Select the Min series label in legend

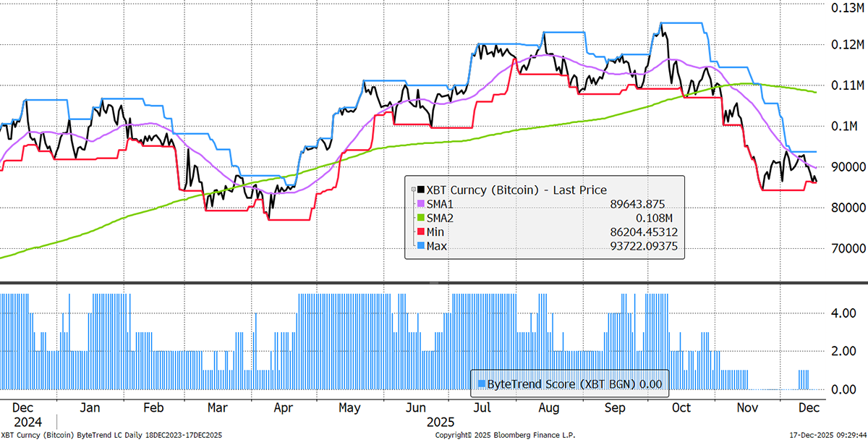click(x=434, y=233)
